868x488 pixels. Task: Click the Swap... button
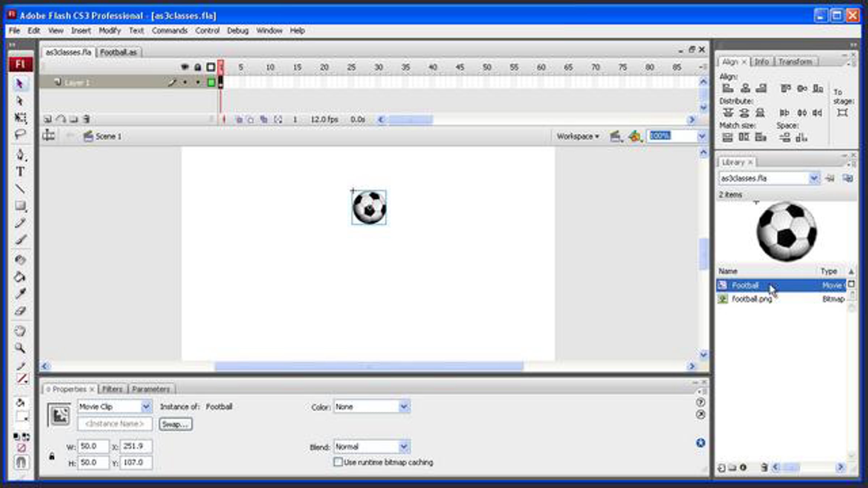point(175,424)
